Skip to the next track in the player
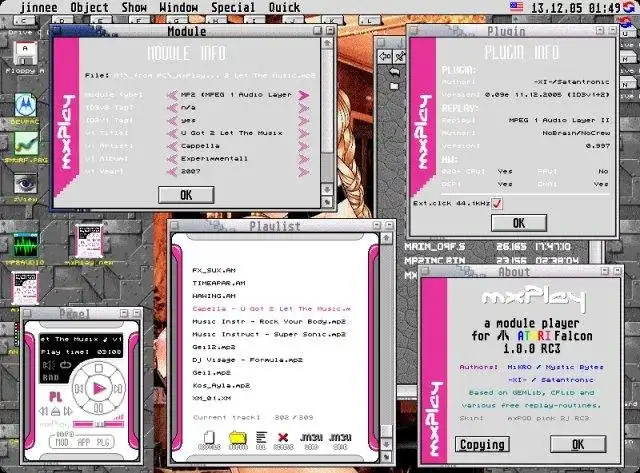Viewport: 640px width, 473px height. [x=118, y=389]
